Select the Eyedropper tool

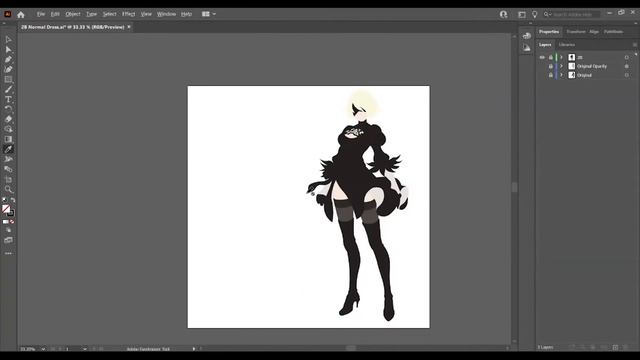8,149
